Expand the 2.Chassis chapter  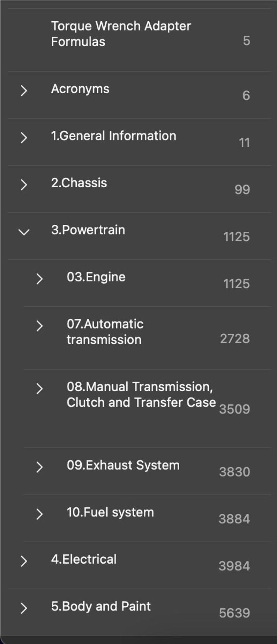(24, 184)
